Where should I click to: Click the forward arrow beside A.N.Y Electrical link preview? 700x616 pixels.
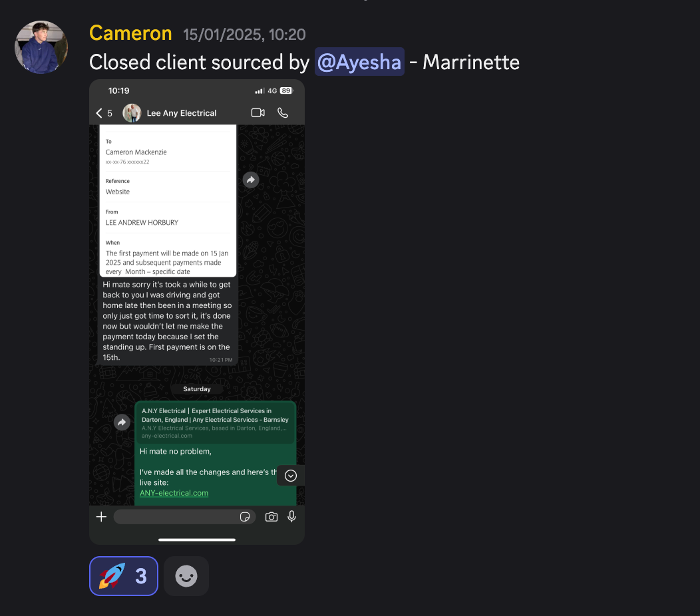coord(122,422)
